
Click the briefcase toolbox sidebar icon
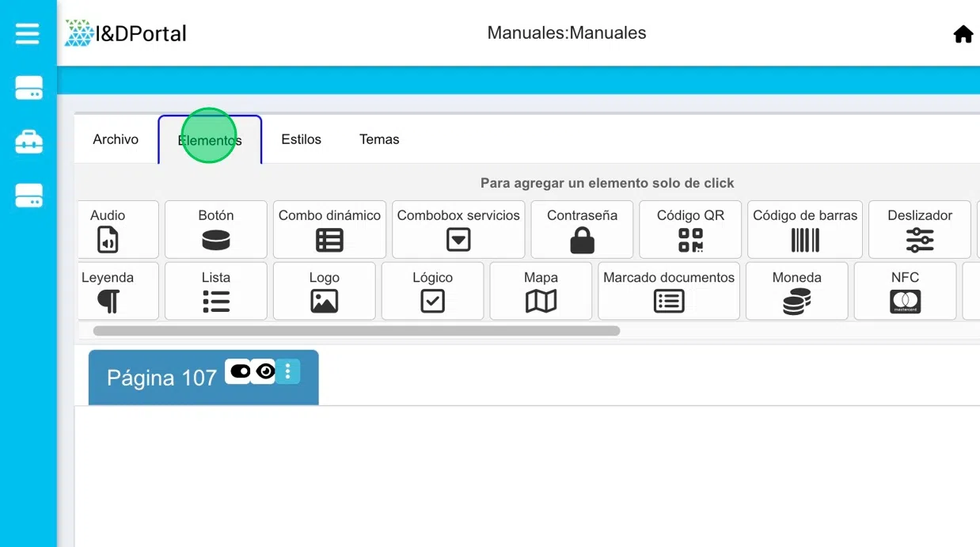pyautogui.click(x=28, y=142)
